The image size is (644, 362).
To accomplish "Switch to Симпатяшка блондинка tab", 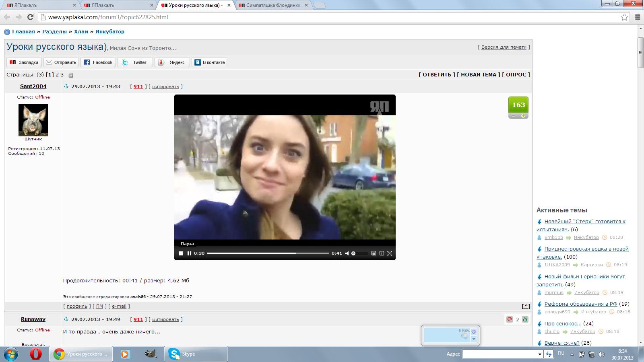I will pyautogui.click(x=273, y=5).
